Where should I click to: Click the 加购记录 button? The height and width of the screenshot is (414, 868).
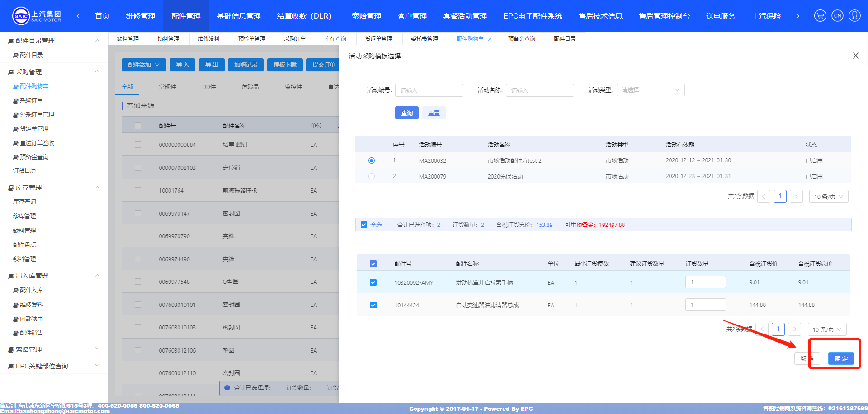pos(245,65)
